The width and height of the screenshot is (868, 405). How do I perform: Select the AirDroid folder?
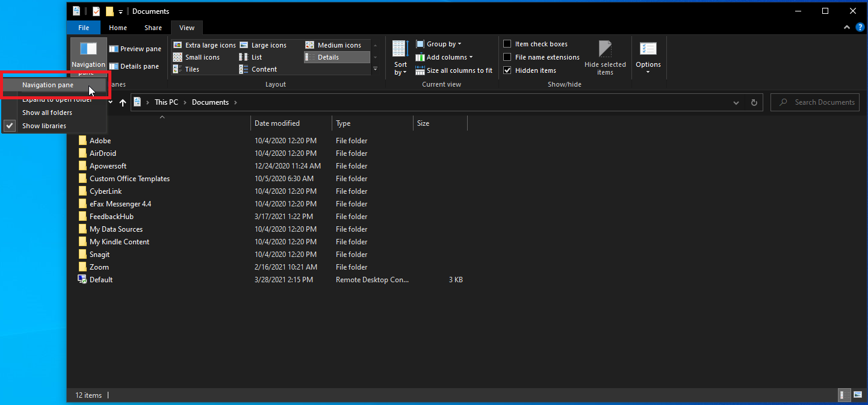pos(103,153)
